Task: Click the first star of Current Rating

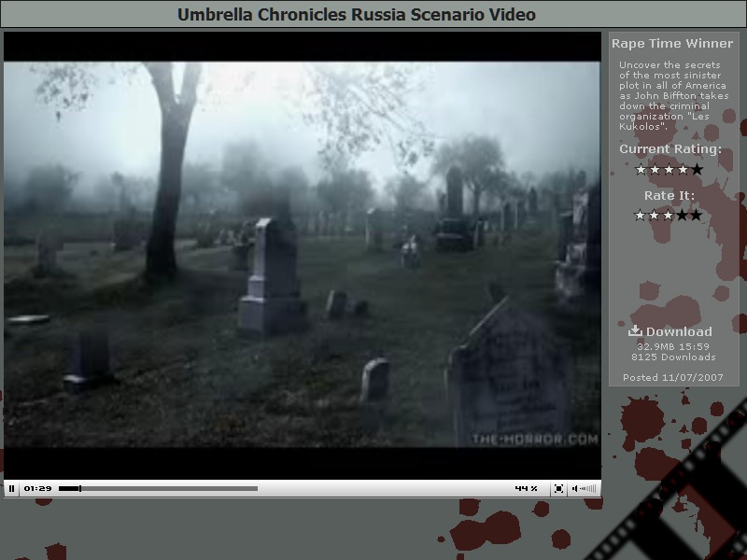Action: [641, 169]
